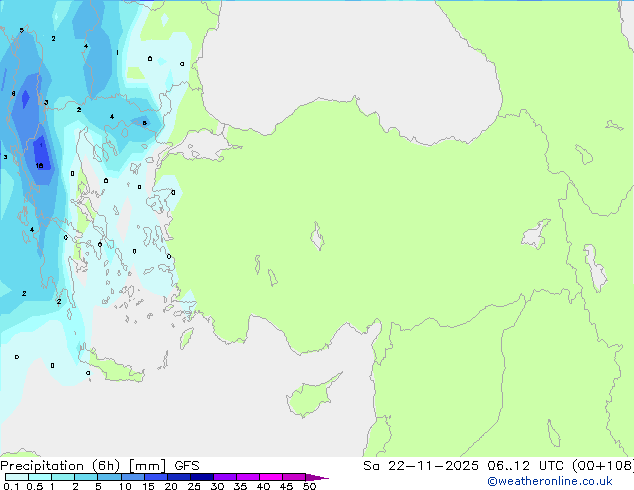Click the 20–25 mm legend color swatch

point(178,477)
